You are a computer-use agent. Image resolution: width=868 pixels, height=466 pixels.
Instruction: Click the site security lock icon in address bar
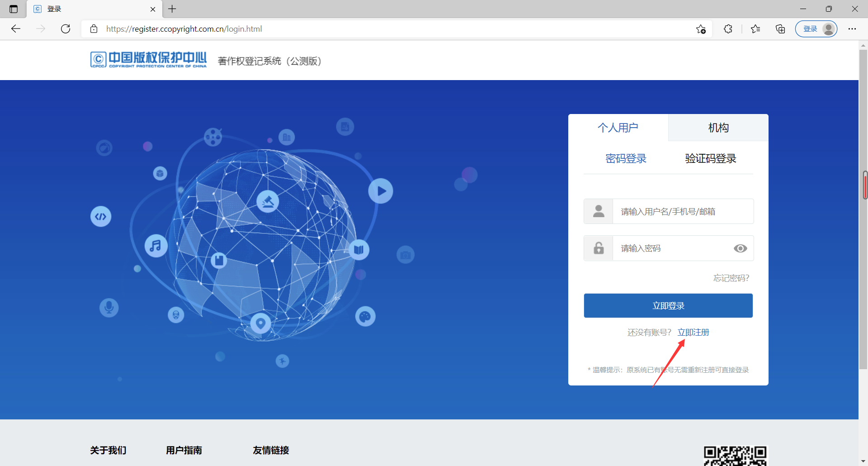[94, 29]
